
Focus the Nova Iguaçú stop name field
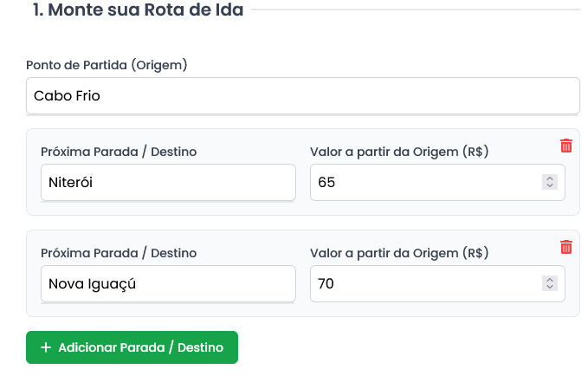coord(167,283)
